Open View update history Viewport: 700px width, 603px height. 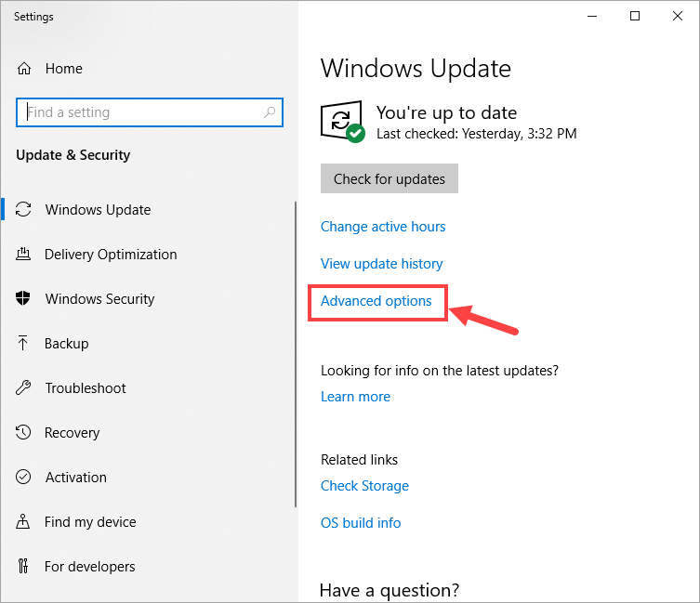point(381,264)
